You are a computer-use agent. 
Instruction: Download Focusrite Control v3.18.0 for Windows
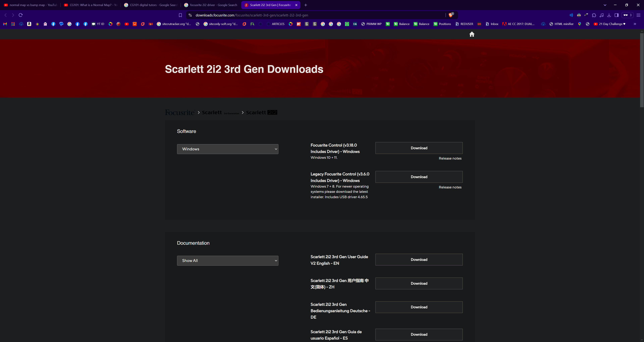coord(419,148)
